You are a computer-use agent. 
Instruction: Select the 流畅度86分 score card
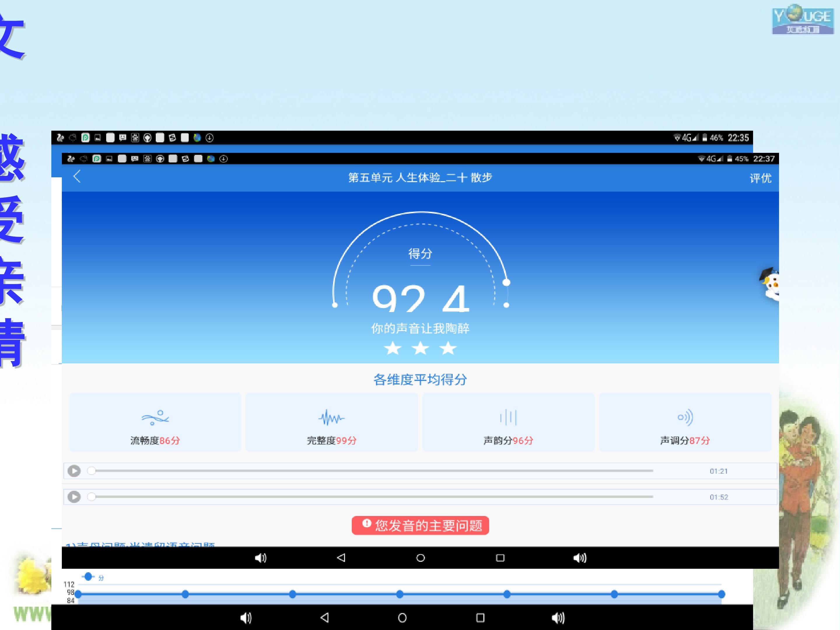[x=155, y=422]
